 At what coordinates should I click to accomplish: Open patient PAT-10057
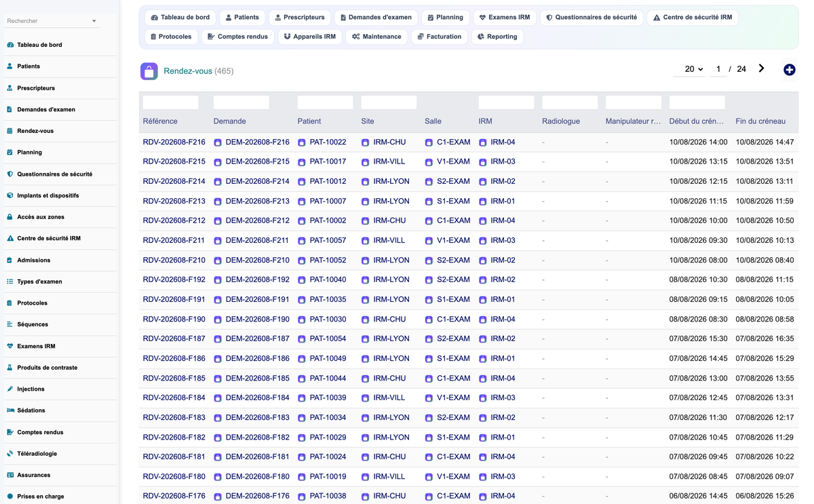click(328, 241)
